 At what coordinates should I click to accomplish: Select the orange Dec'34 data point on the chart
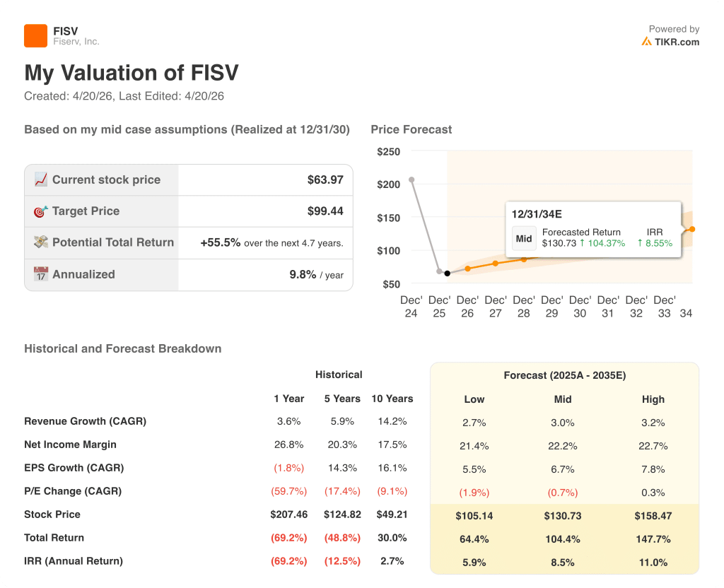click(691, 229)
